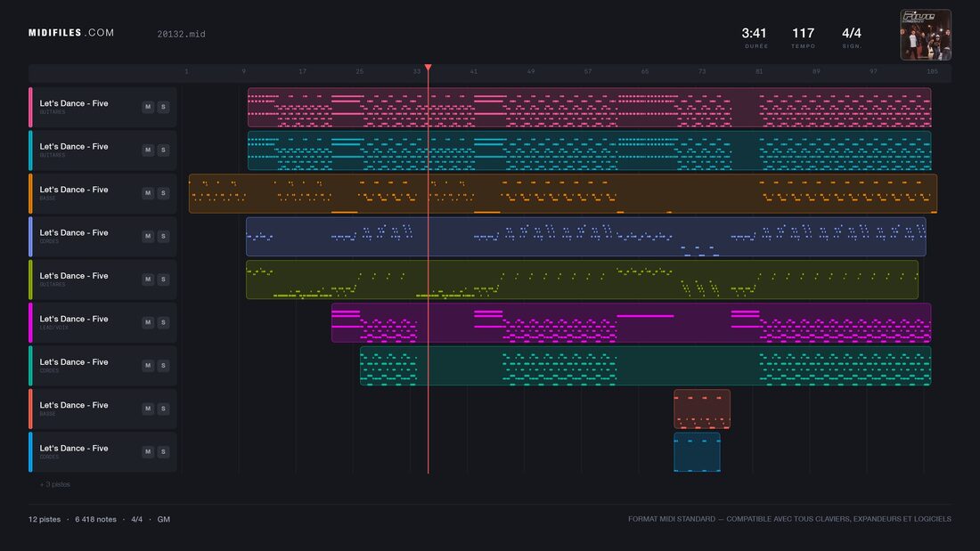Viewport: 980px width, 551px height.
Task: Jump to bar 89 on the ruler
Action: click(x=816, y=72)
